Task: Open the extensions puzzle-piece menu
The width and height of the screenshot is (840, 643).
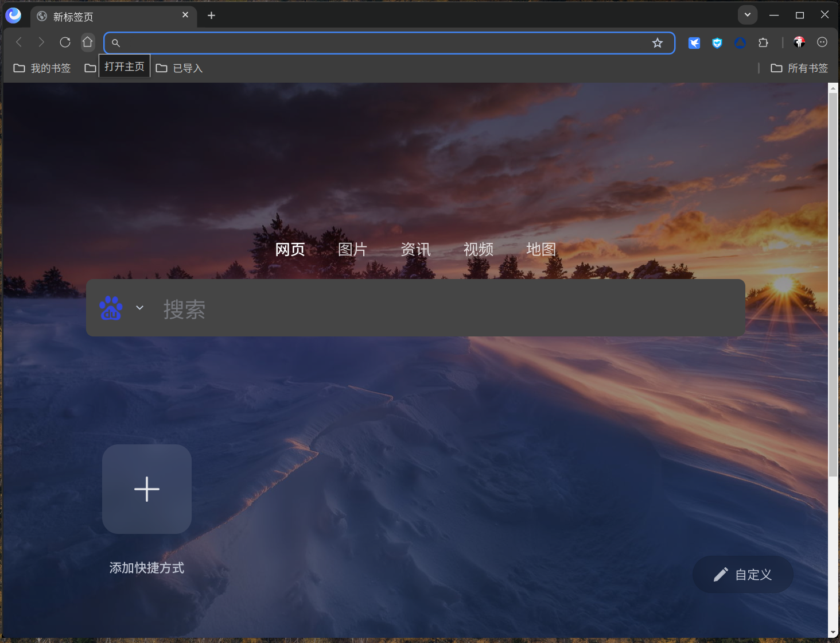Action: (763, 43)
